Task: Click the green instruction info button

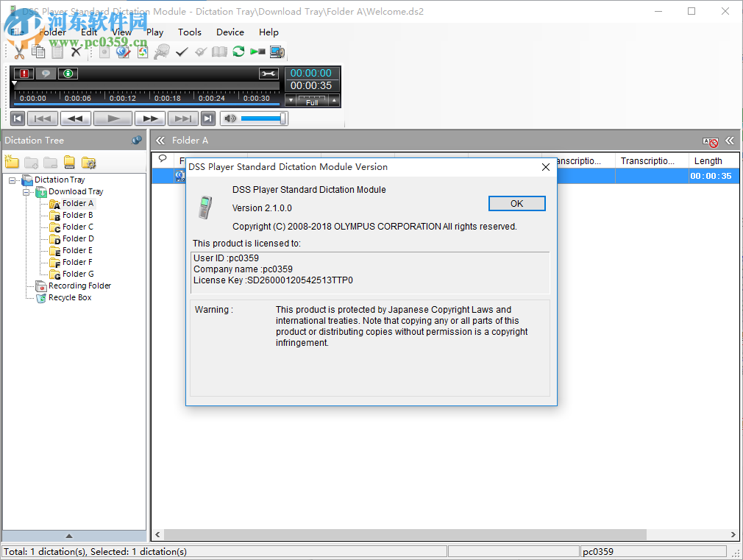Action: point(68,74)
